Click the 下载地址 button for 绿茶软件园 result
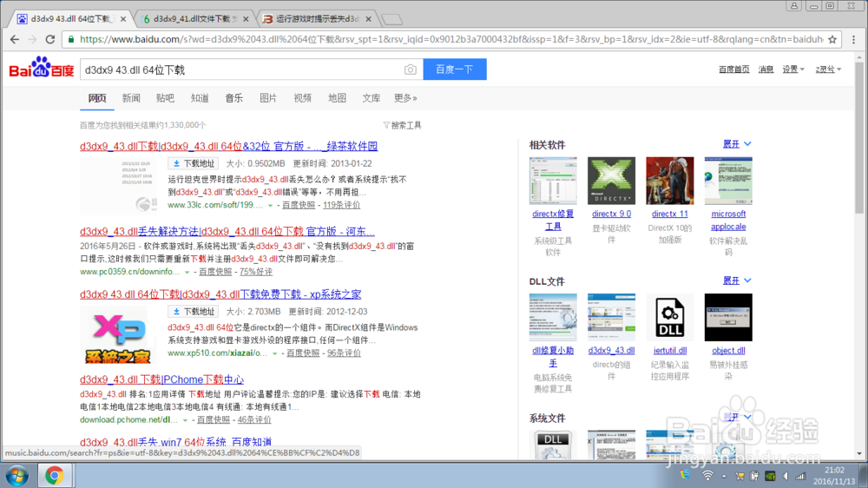Viewport: 868px width, 488px height. (194, 163)
